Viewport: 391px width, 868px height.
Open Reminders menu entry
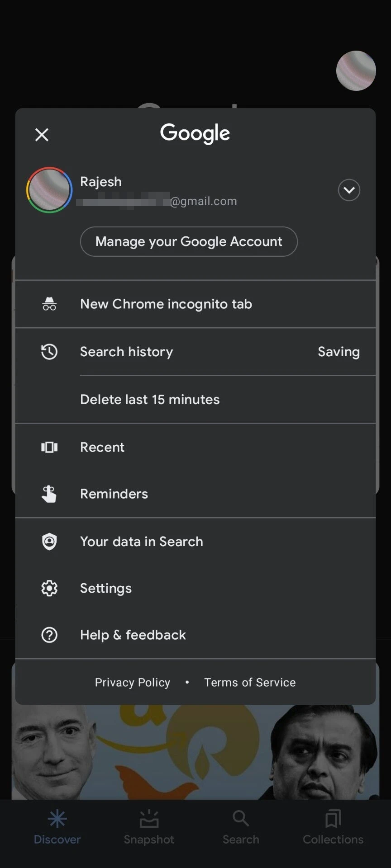[x=114, y=494]
